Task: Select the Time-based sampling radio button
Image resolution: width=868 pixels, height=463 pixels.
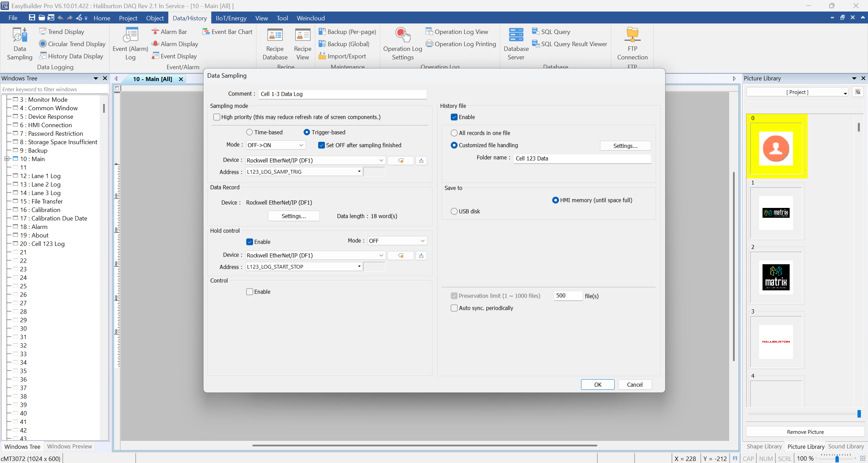Action: (250, 132)
